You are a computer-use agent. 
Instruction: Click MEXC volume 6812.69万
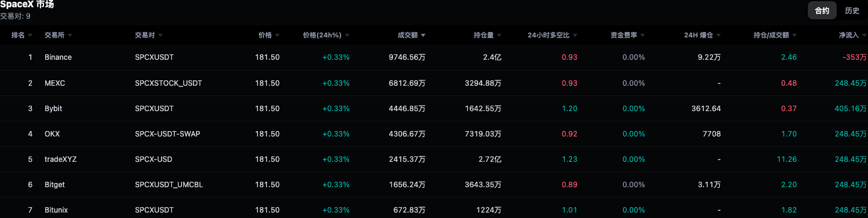pos(407,83)
